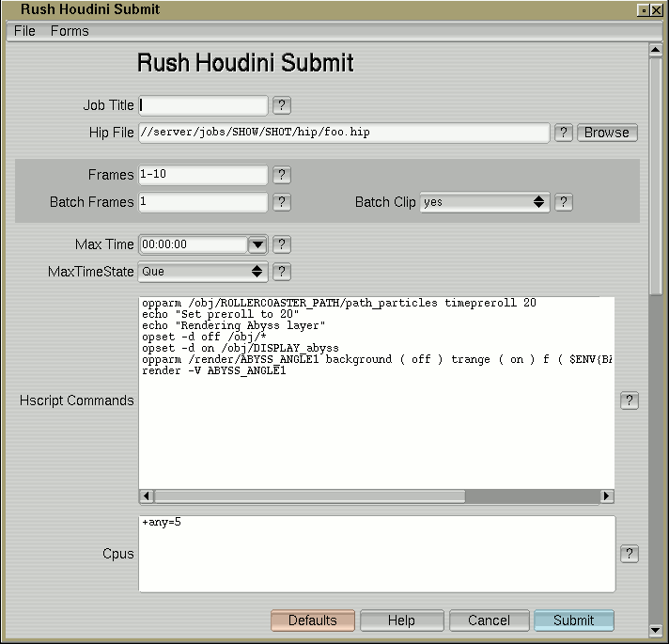Click the Help button
Image resolution: width=669 pixels, height=644 pixels.
point(401,620)
